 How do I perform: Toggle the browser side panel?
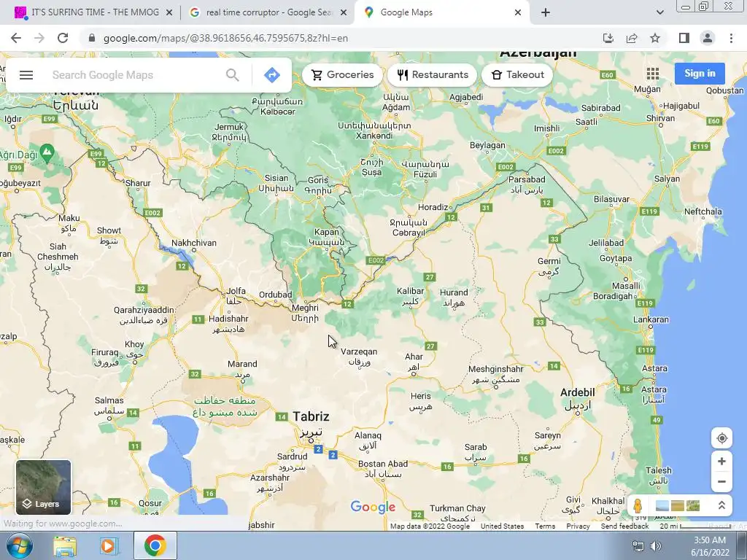click(684, 38)
